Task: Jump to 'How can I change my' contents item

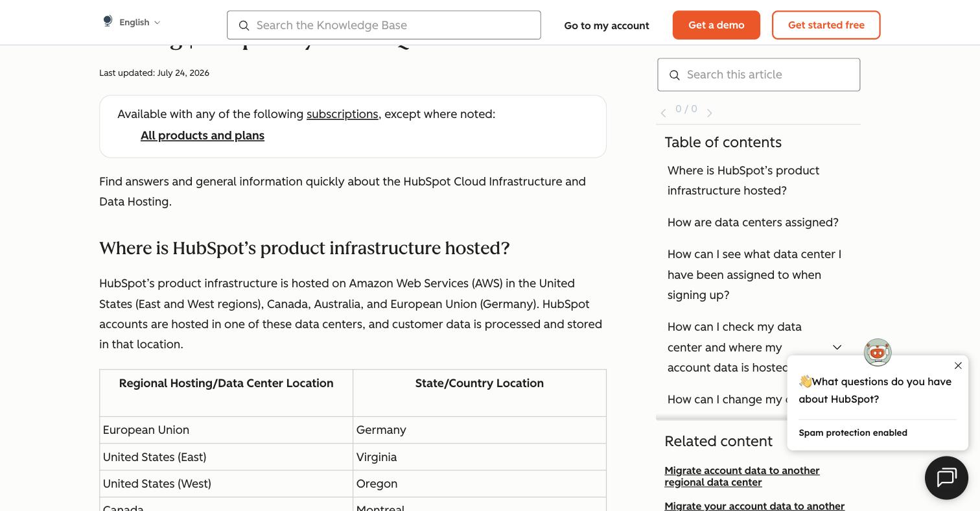Action: [726, 399]
